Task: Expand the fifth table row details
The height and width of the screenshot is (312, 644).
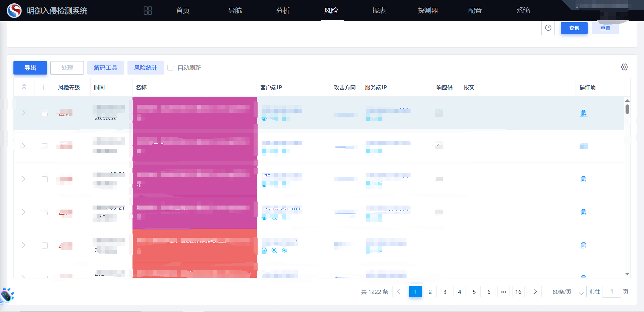Action: [23, 245]
